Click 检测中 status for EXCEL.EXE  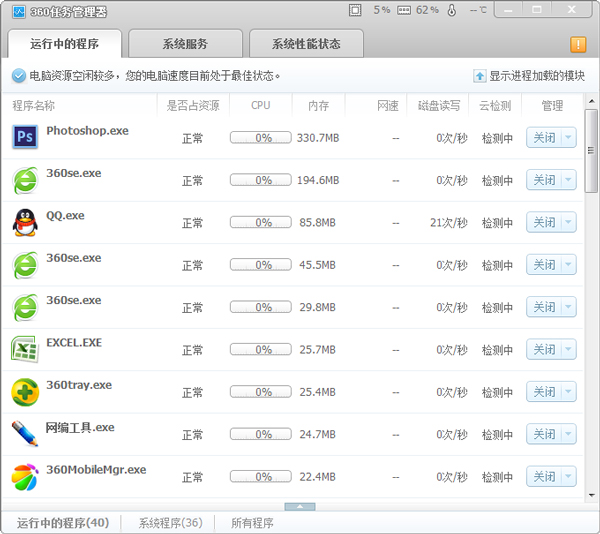pos(497,350)
